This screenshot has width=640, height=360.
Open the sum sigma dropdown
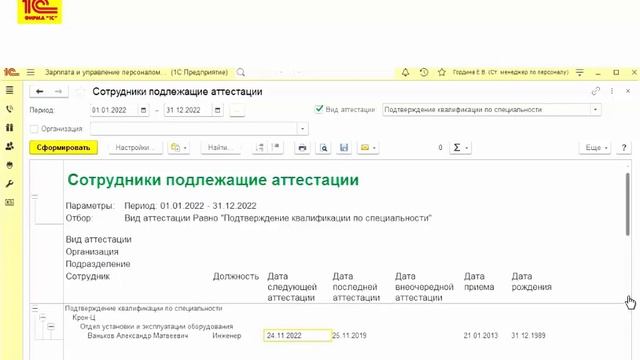coord(460,148)
